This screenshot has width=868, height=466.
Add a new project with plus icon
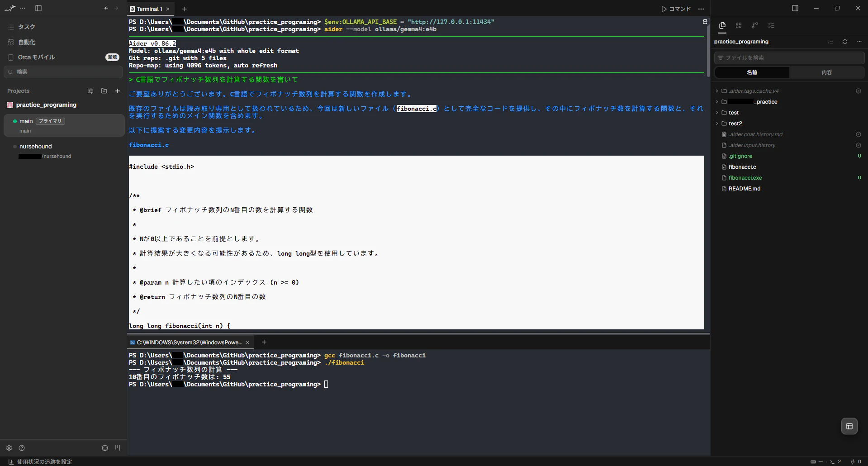pyautogui.click(x=118, y=91)
